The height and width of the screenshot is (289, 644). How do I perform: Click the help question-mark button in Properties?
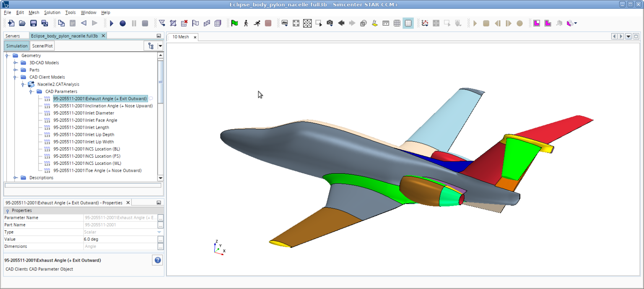click(x=157, y=260)
